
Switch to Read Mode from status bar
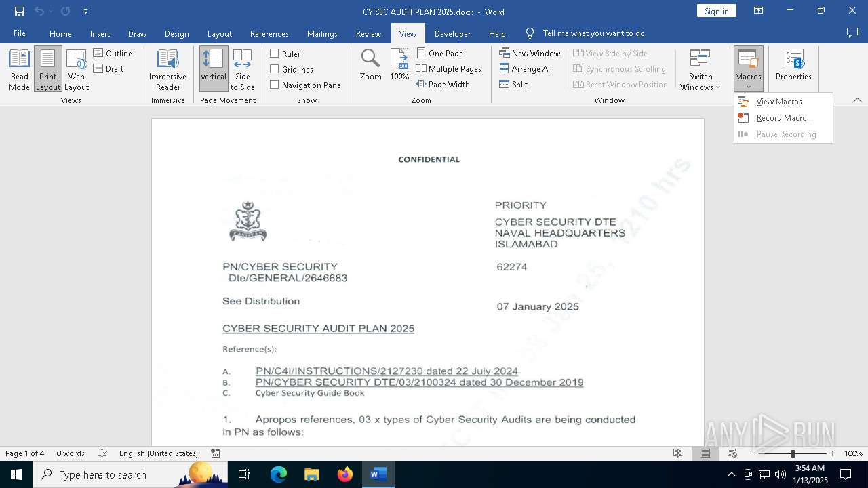pyautogui.click(x=677, y=453)
